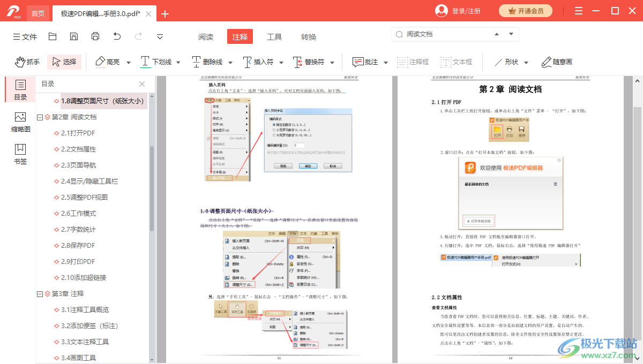This screenshot has width=643, height=364.
Task: Select the Annotation box (注释框) tool
Action: pyautogui.click(x=413, y=62)
